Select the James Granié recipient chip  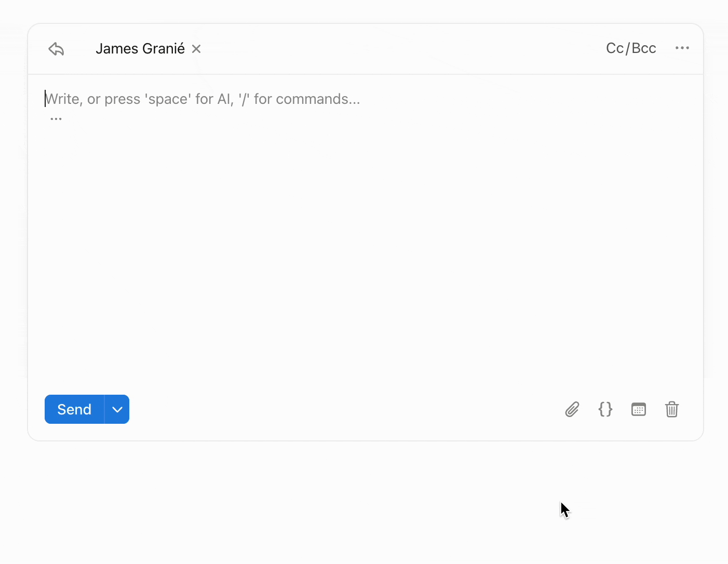tap(140, 49)
